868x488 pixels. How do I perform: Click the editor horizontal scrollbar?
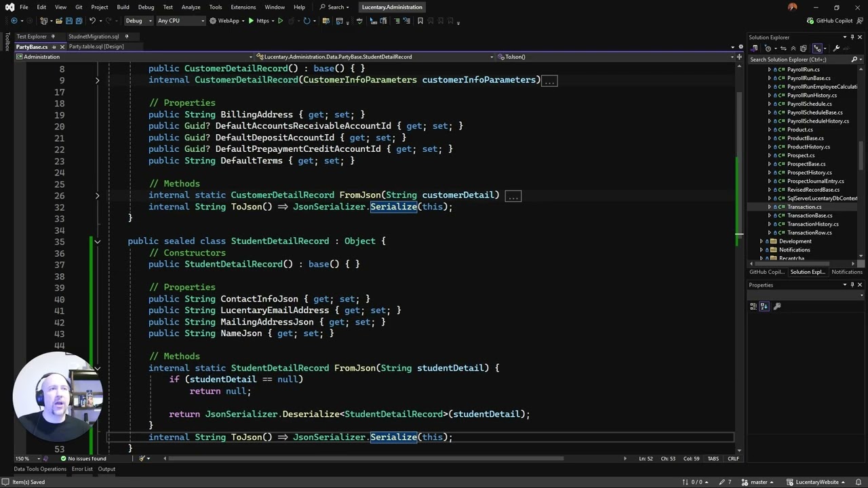366,458
